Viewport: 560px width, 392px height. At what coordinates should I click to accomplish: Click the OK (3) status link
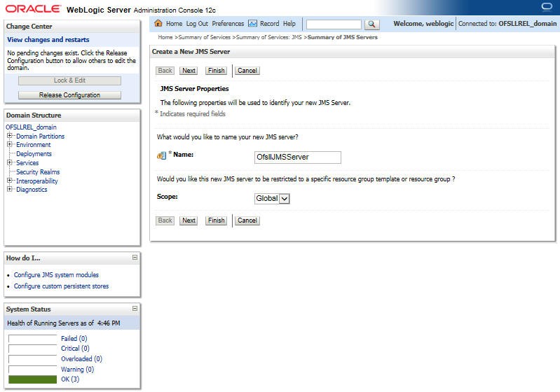tap(70, 379)
